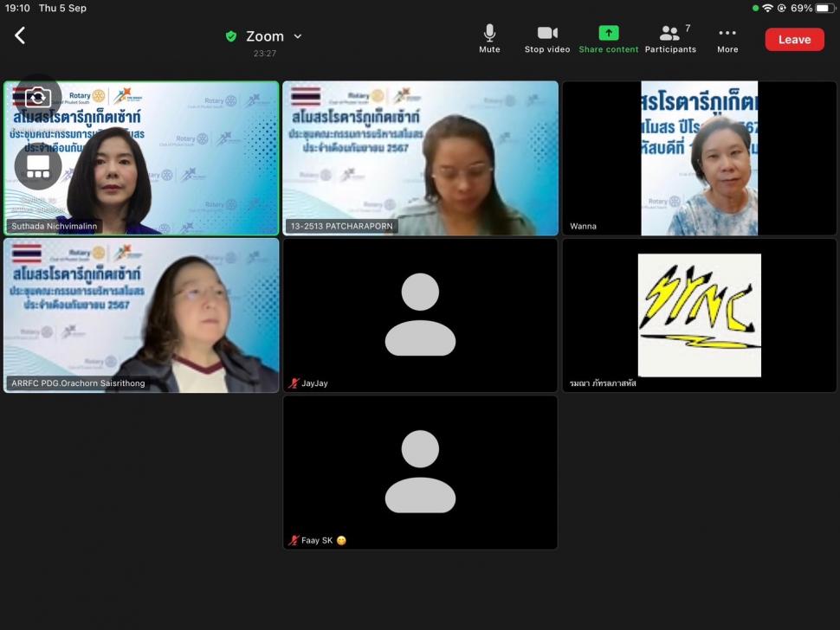The image size is (840, 630).
Task: Open the Participants list
Action: tap(670, 38)
